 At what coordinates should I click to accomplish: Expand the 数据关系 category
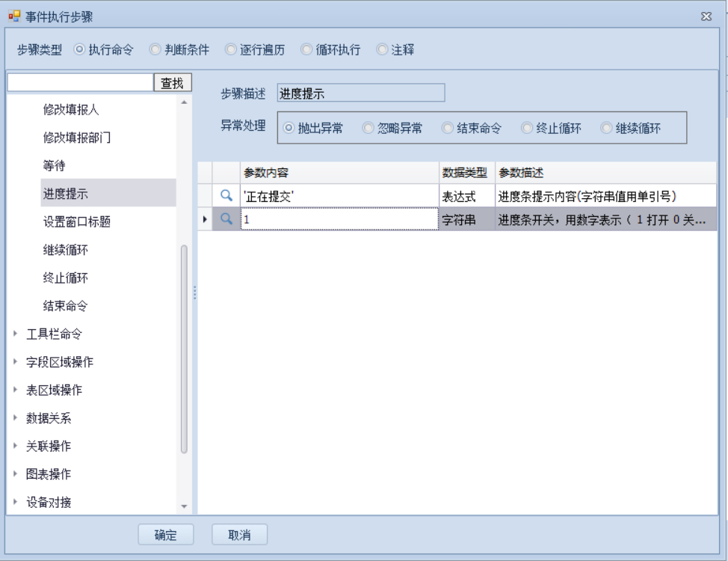click(15, 418)
